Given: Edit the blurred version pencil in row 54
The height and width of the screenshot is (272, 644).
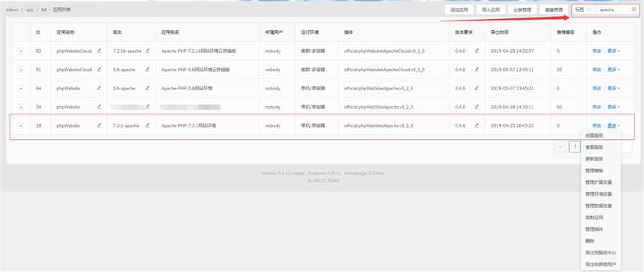Looking at the screenshot, I should pyautogui.click(x=147, y=106).
